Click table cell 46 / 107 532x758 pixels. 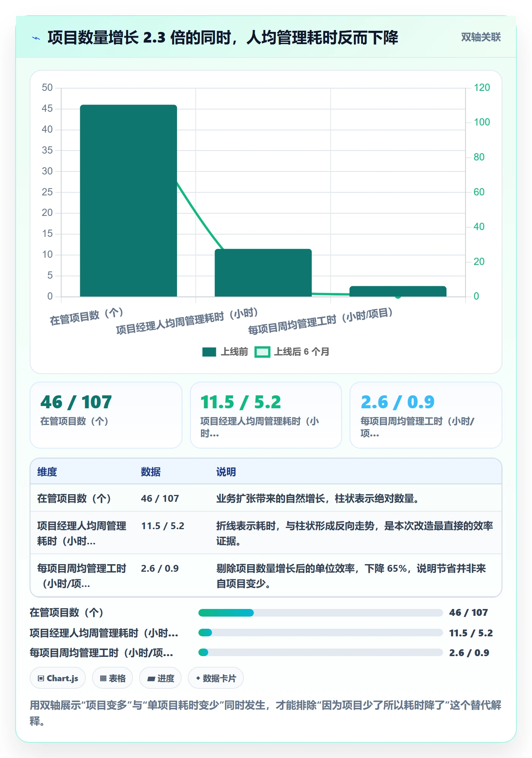160,498
